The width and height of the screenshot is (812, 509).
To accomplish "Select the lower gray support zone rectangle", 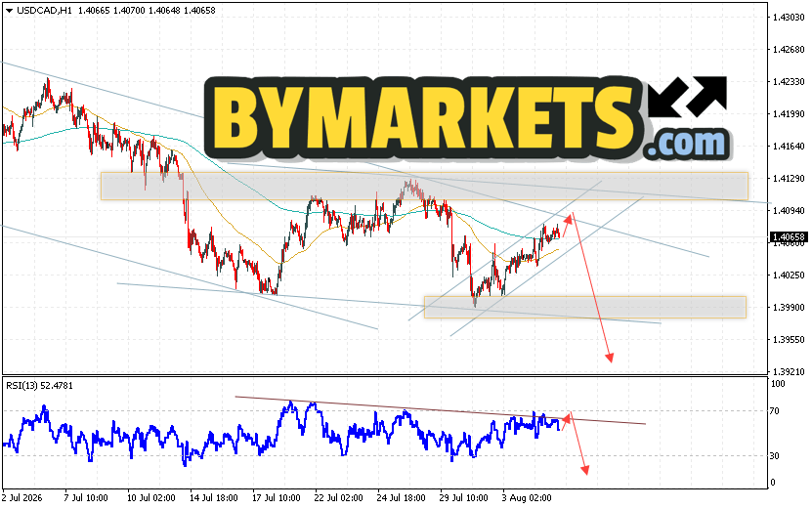I will [x=585, y=307].
